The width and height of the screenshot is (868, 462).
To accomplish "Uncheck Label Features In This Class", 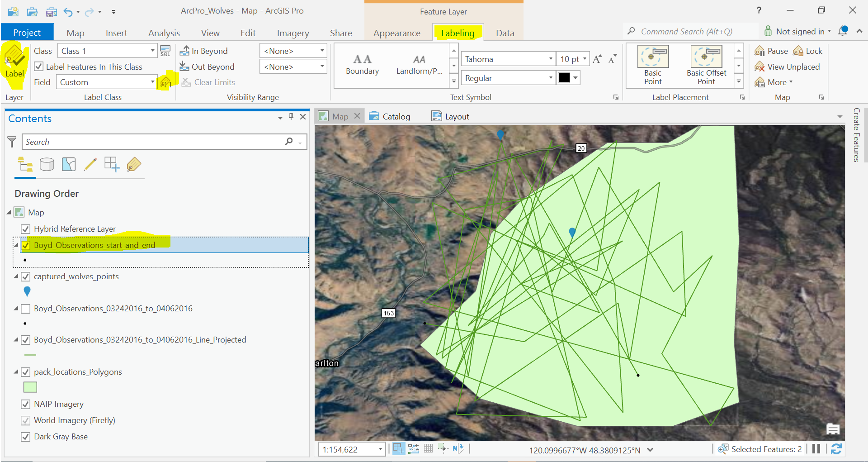I will [39, 67].
